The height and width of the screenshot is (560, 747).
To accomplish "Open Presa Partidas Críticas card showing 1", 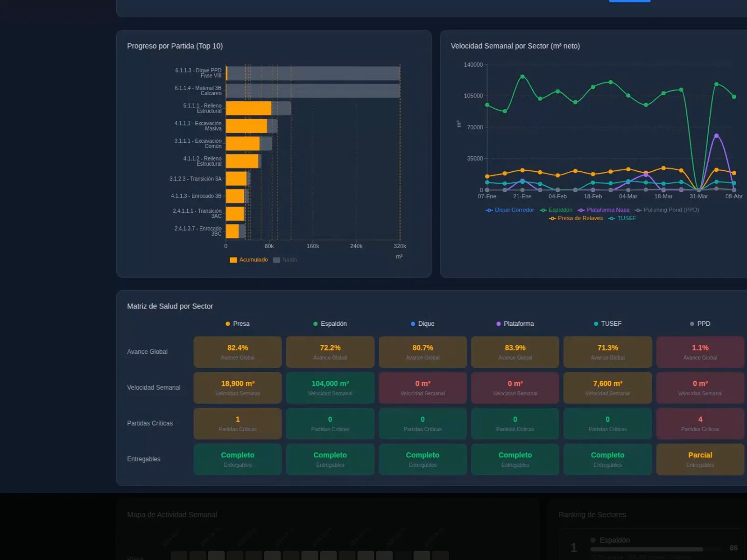I will [x=238, y=423].
